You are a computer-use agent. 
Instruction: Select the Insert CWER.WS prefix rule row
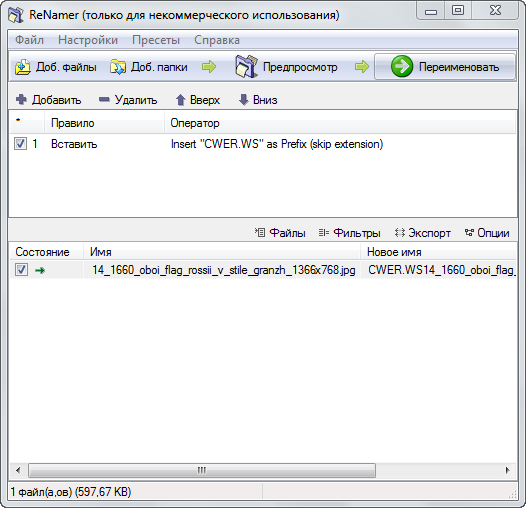(263, 144)
